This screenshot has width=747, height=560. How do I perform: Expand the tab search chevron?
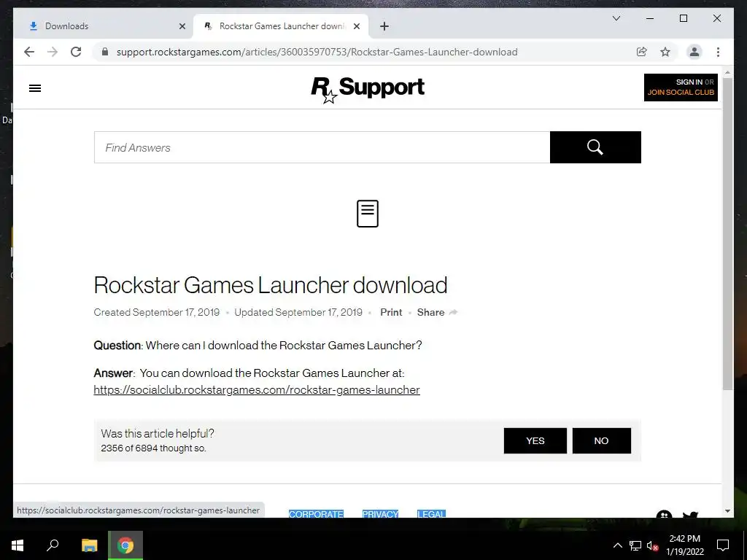[x=616, y=18]
